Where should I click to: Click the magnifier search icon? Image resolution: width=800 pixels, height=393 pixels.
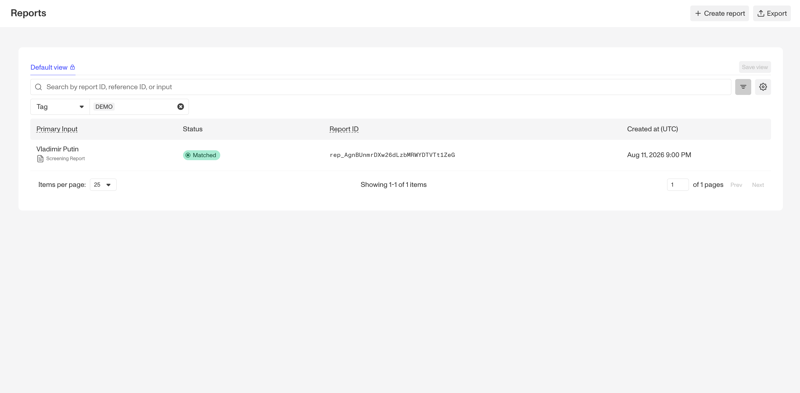point(38,87)
